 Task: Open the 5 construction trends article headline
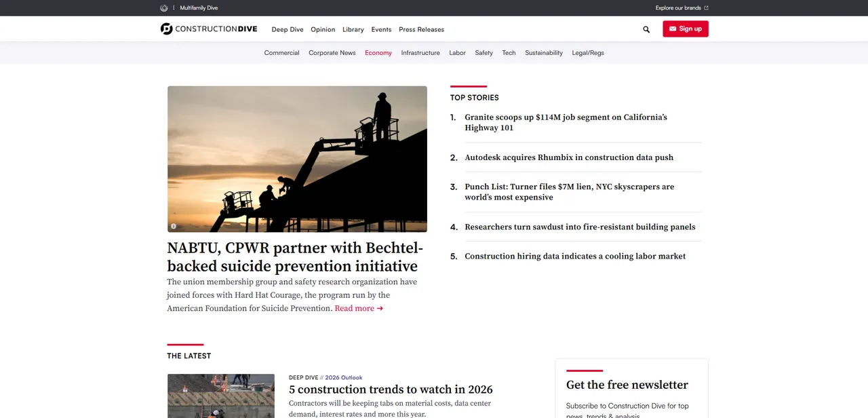[x=391, y=389]
